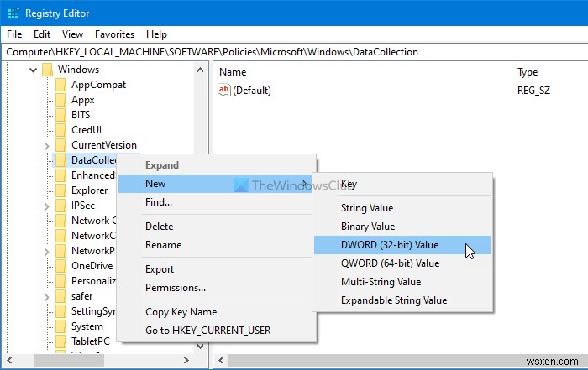Click the CurrentVersion folder icon

click(60, 145)
